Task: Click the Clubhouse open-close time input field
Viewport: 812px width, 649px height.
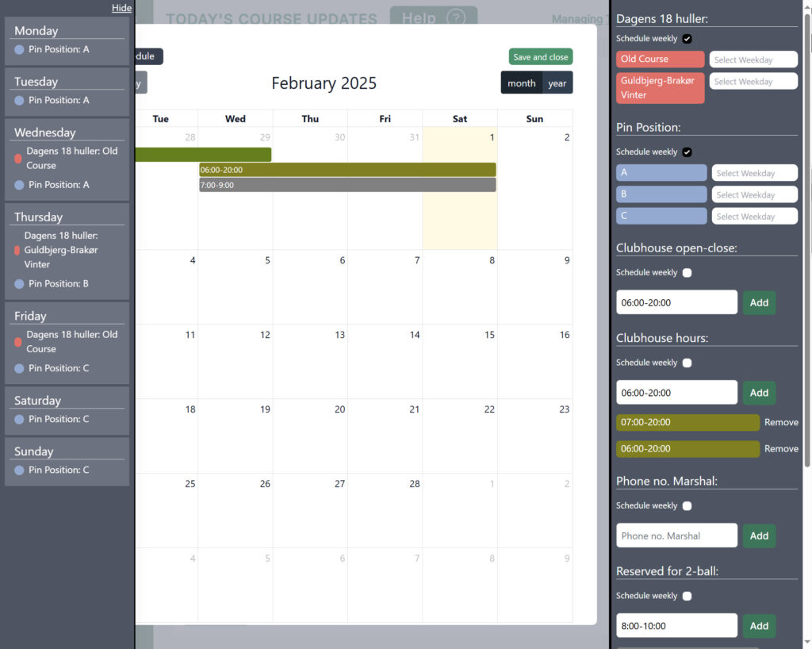Action: 676,302
